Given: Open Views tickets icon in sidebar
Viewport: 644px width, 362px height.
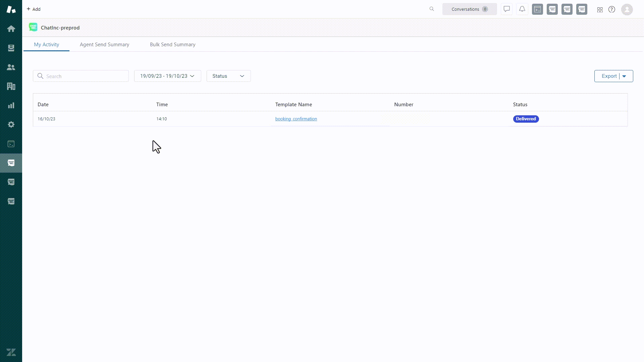Looking at the screenshot, I should (x=11, y=48).
